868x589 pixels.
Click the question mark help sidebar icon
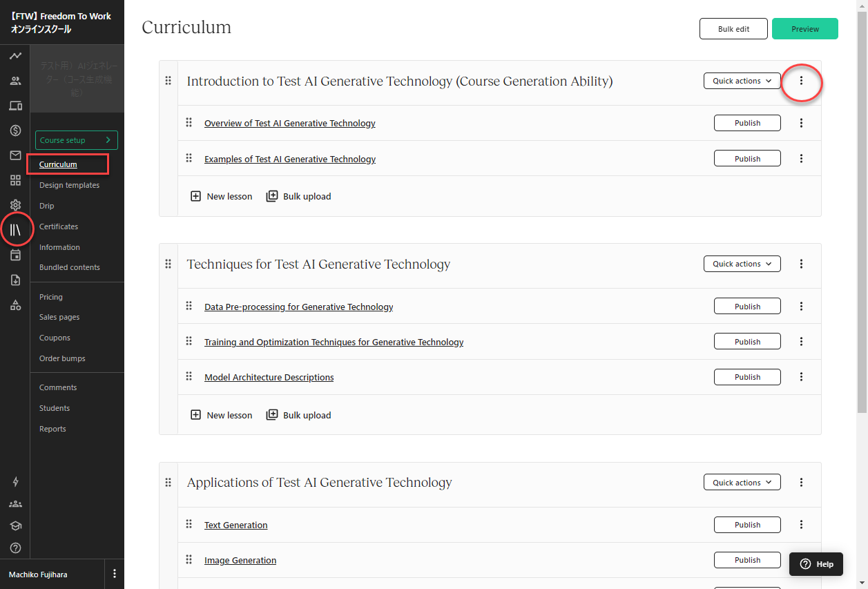15,548
